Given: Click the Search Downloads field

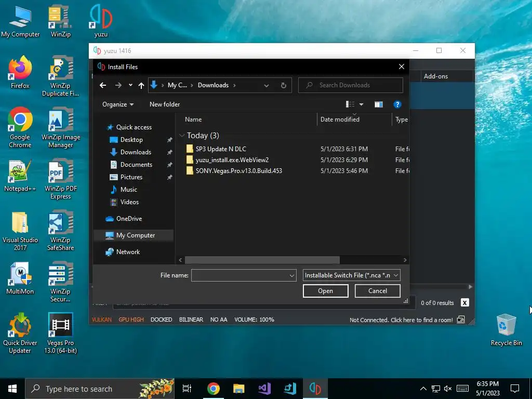Looking at the screenshot, I should 351,85.
